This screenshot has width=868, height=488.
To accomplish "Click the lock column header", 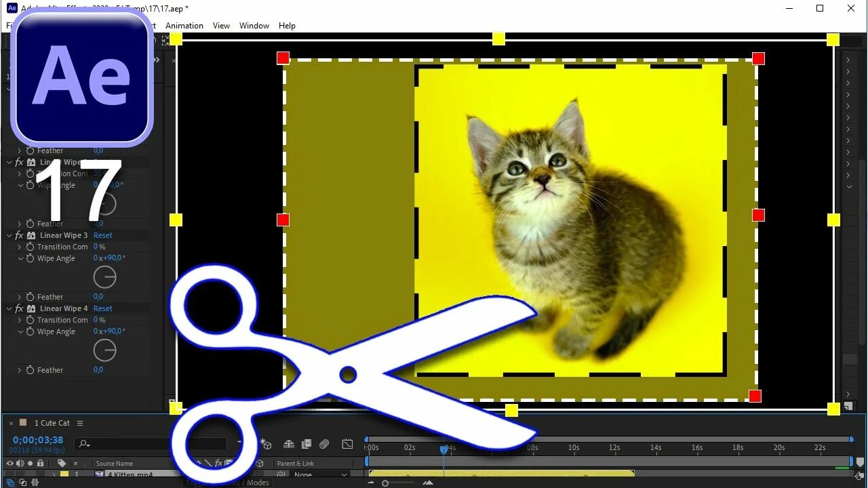I will coord(40,464).
